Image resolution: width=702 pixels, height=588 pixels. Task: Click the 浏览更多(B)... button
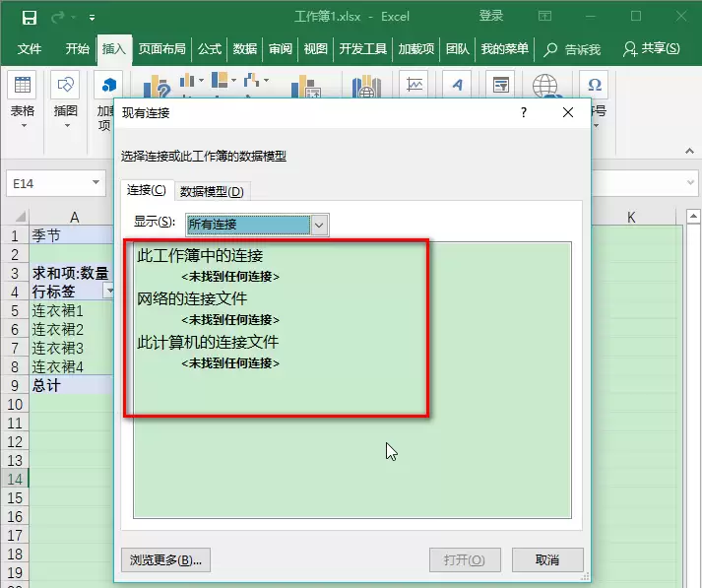tap(165, 559)
